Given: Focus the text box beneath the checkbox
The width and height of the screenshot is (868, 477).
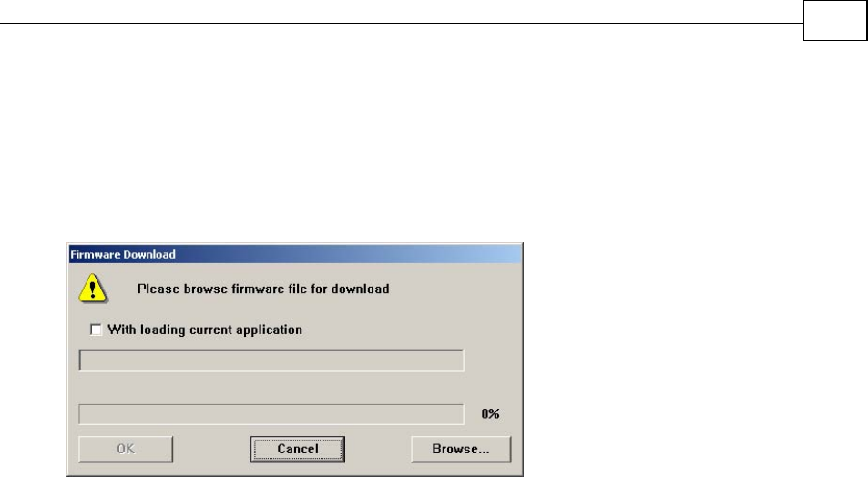Looking at the screenshot, I should coord(271,360).
